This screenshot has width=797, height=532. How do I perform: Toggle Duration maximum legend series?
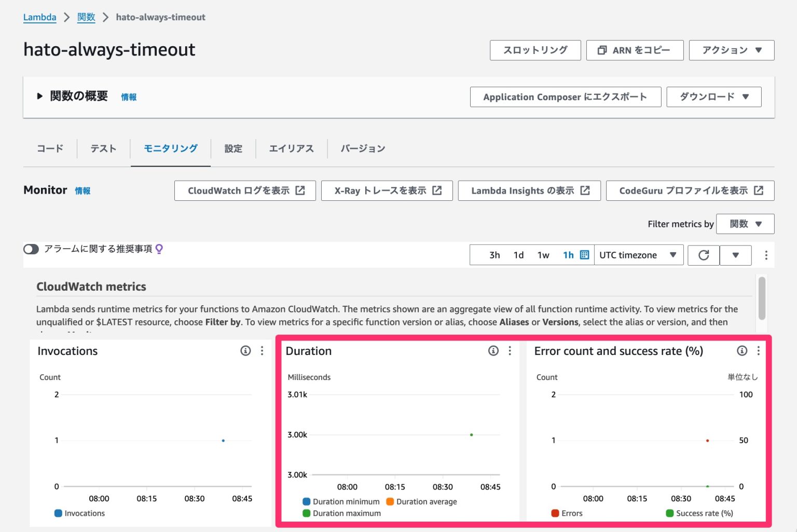click(341, 513)
